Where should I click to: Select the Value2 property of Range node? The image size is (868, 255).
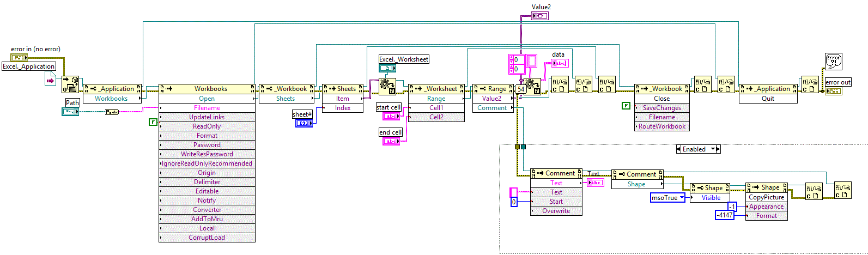click(493, 99)
